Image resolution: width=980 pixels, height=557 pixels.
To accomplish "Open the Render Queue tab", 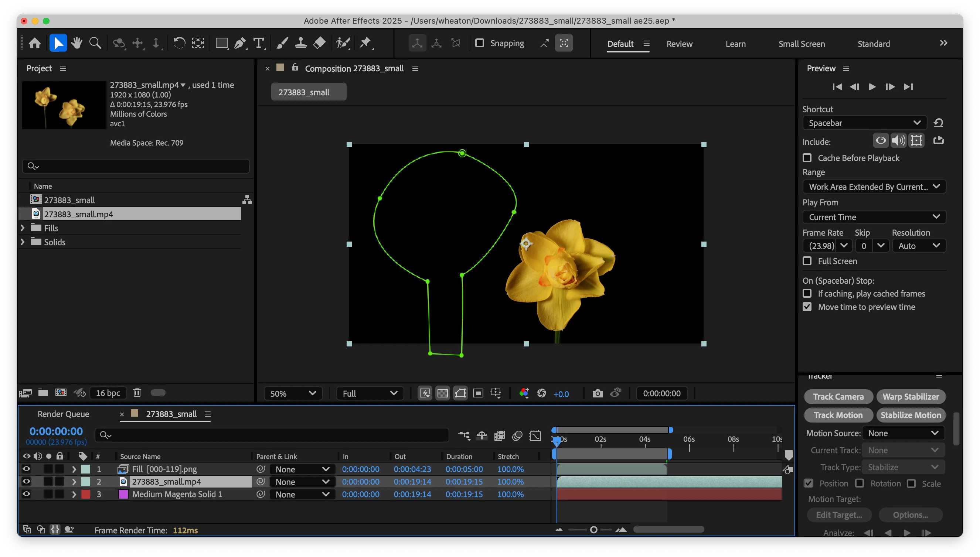I will point(63,414).
